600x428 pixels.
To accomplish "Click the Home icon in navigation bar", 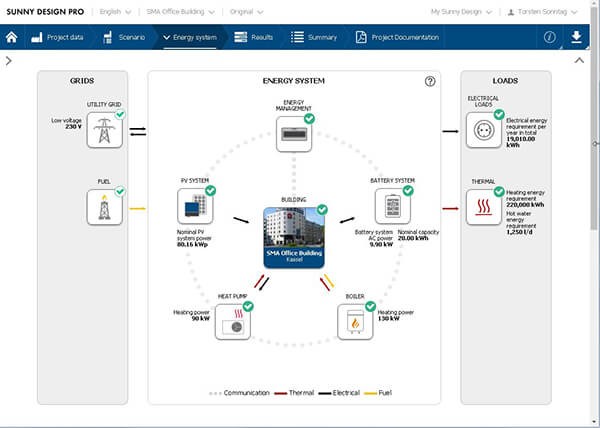I will point(11,37).
